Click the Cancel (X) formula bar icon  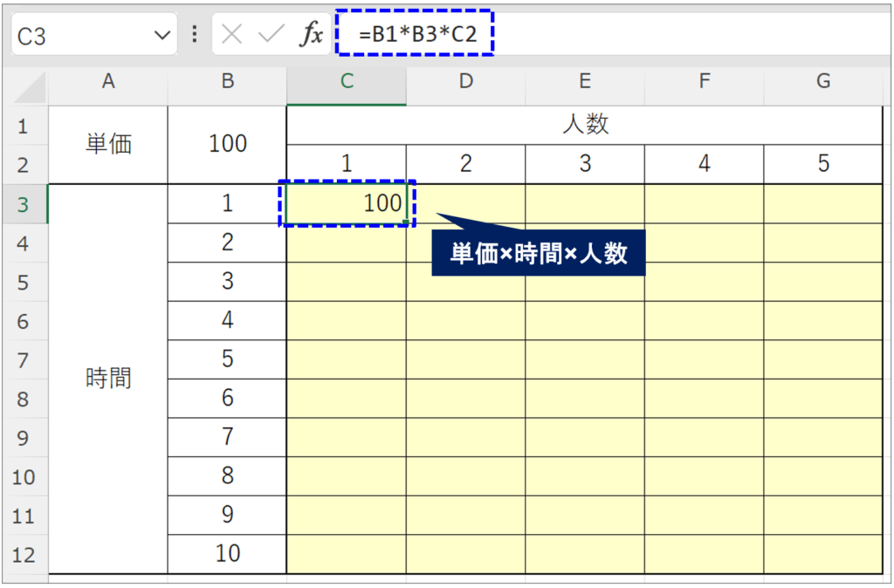tap(231, 35)
